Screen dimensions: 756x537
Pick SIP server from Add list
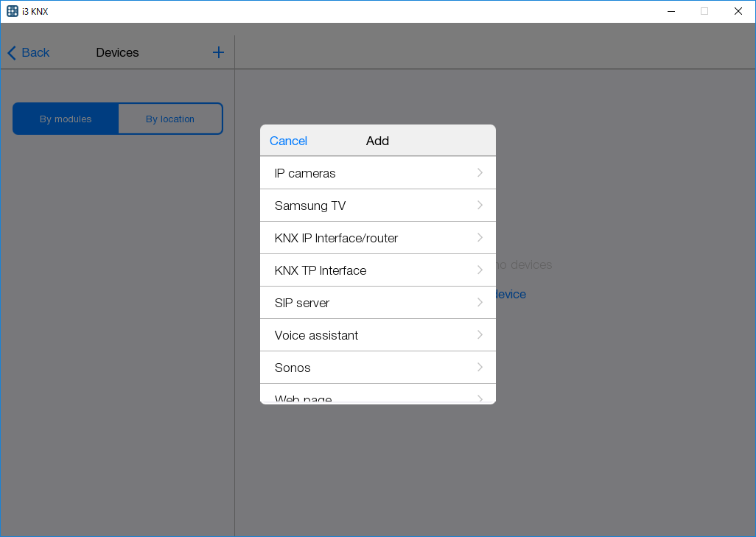click(x=302, y=303)
